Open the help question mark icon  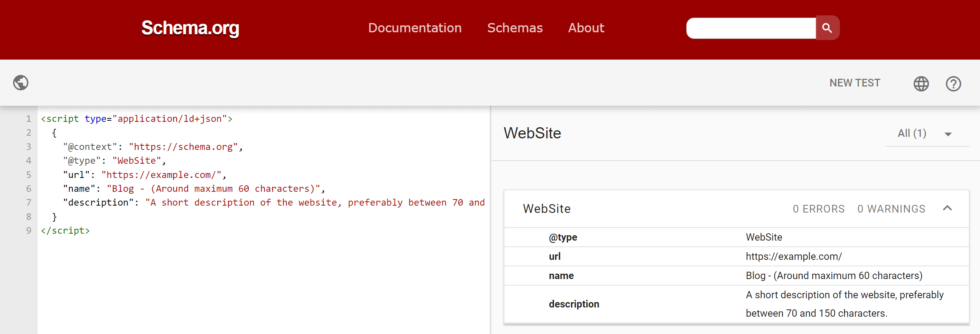click(953, 83)
